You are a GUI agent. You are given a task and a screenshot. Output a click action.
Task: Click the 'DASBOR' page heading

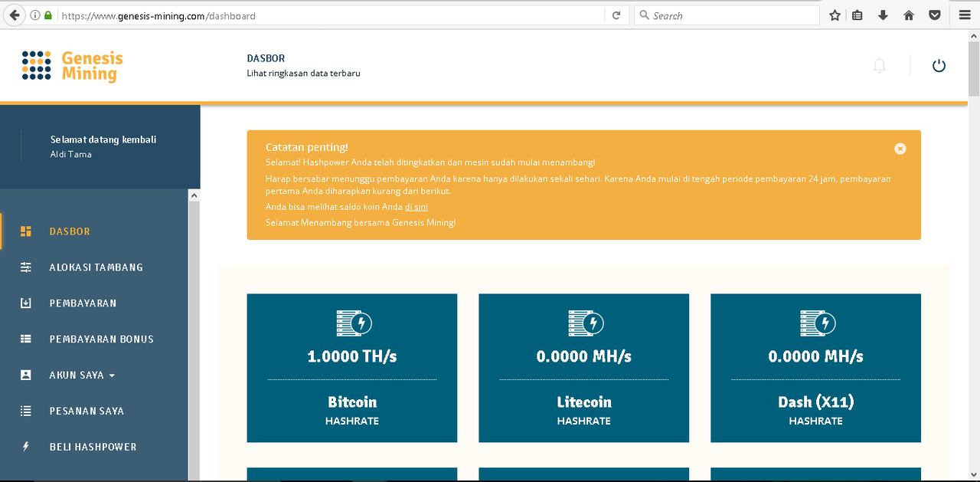(x=266, y=58)
